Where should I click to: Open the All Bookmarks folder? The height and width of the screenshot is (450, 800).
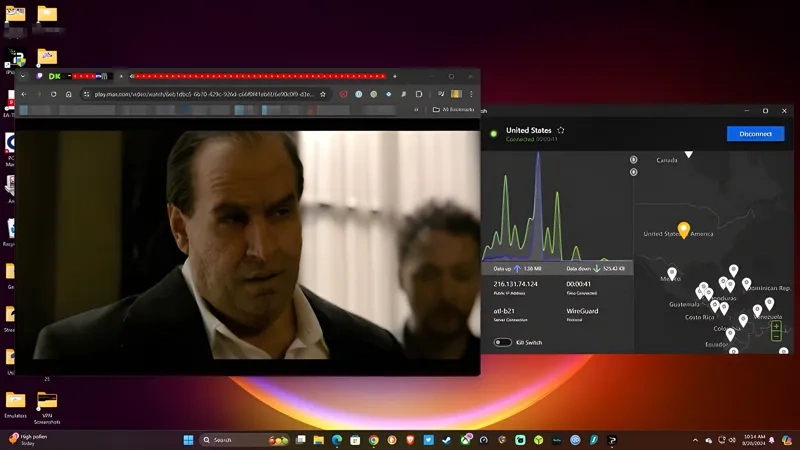click(453, 110)
